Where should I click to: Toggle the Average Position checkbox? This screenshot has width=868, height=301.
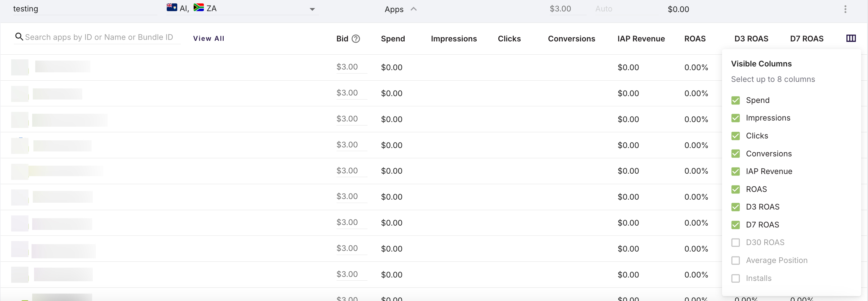click(735, 261)
